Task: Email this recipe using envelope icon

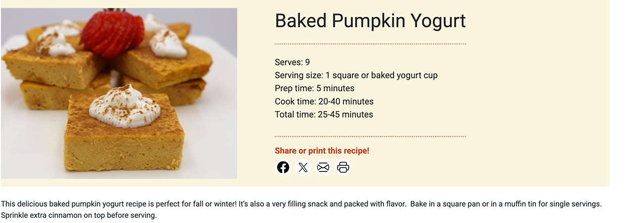Action: point(323,167)
